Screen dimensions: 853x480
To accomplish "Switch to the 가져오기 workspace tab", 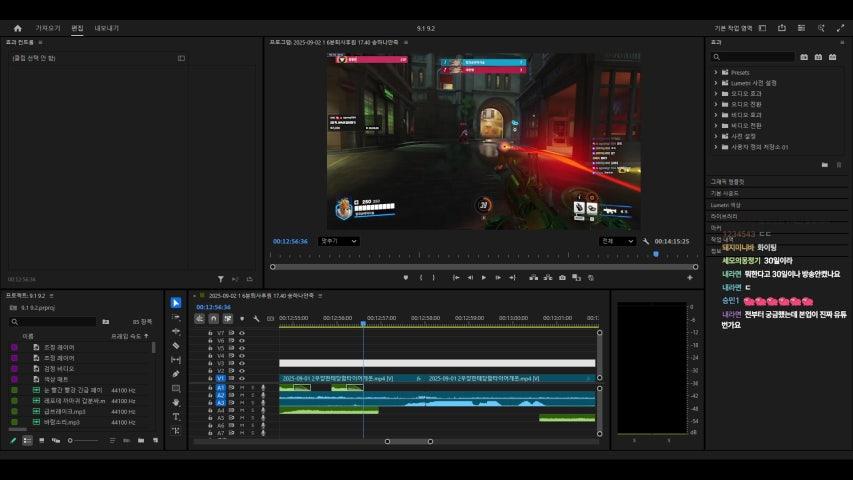I will (48, 28).
